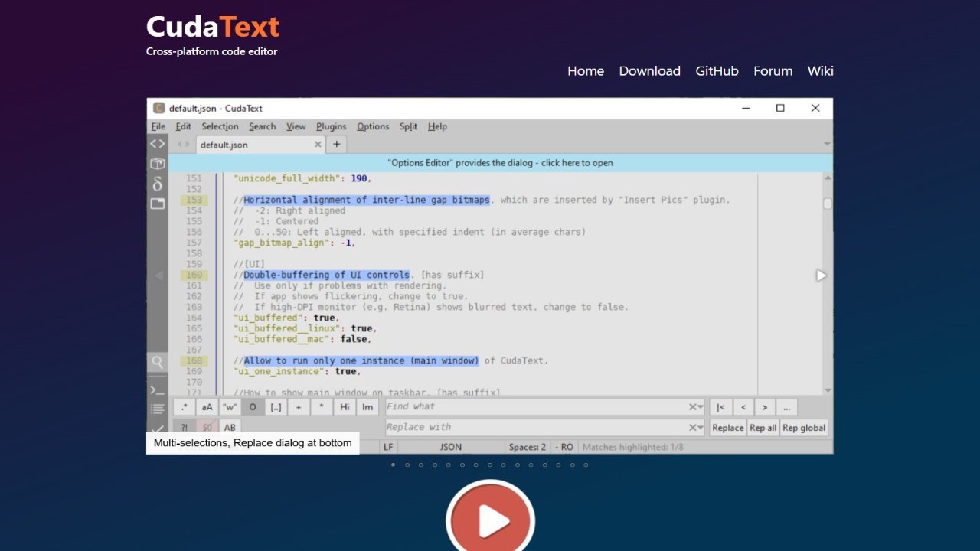The image size is (980, 551).
Task: Open the Selection menu
Action: pyautogui.click(x=220, y=126)
